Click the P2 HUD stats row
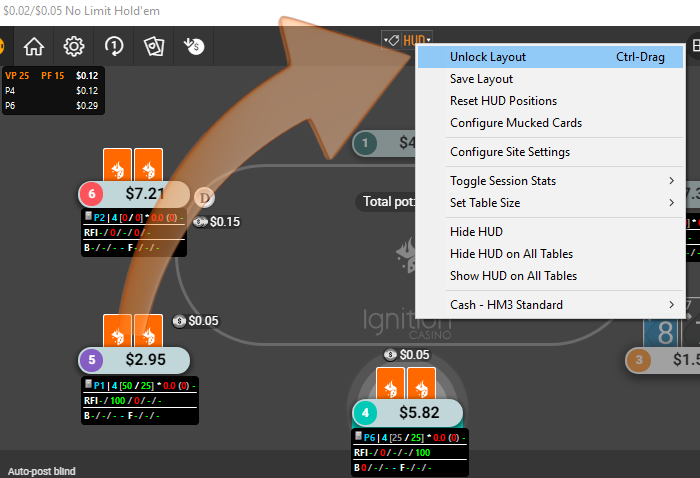 [x=134, y=218]
